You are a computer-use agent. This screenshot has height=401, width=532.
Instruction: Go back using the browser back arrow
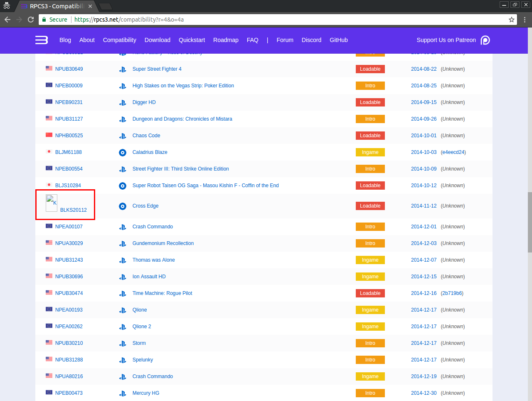[7, 20]
